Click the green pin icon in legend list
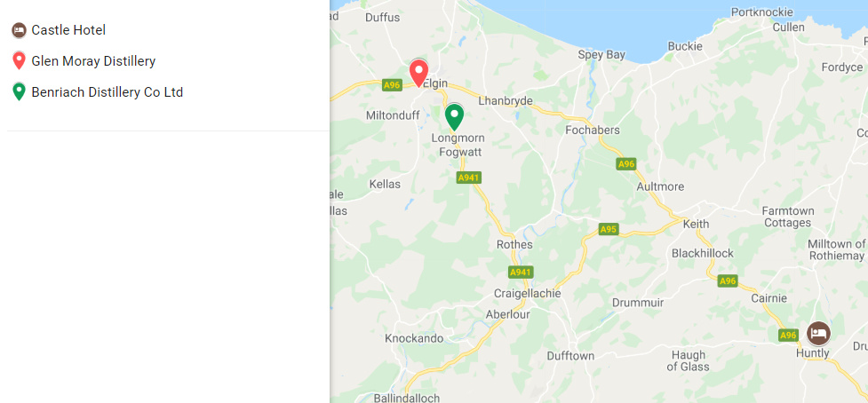 pos(19,91)
